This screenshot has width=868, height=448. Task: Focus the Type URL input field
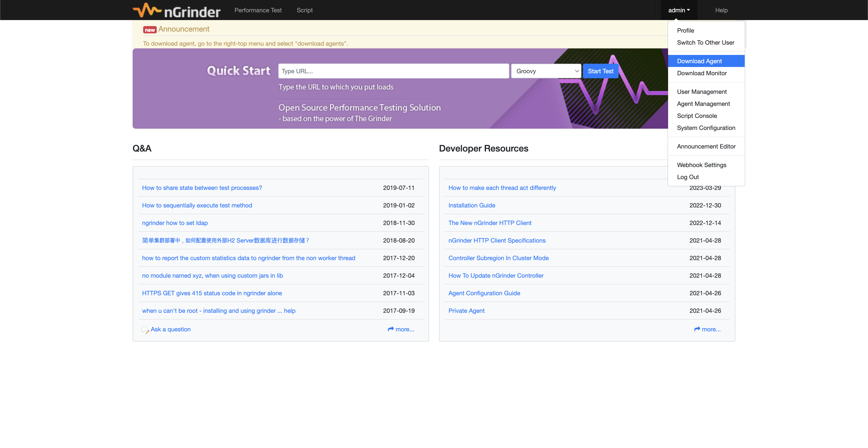click(393, 71)
